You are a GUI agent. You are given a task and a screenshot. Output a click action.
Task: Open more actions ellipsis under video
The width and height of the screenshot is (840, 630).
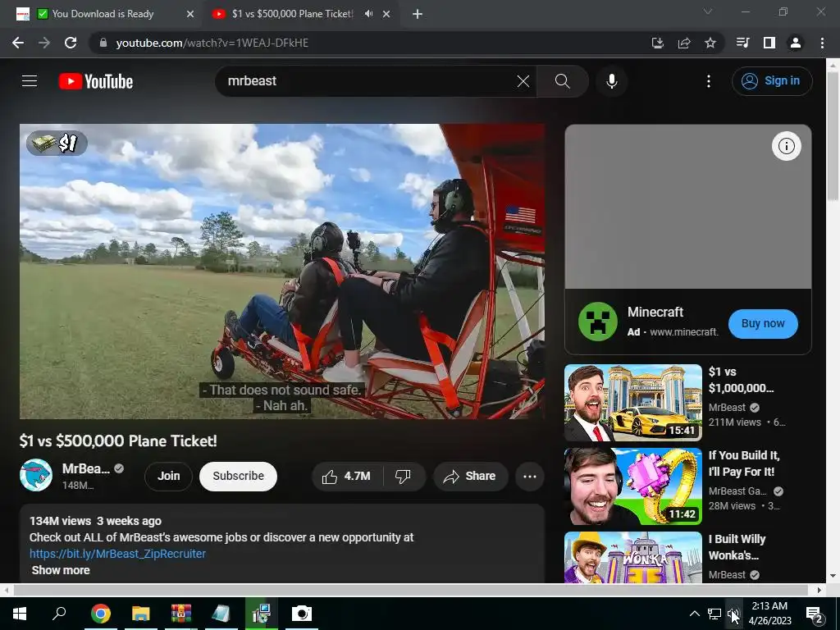click(529, 477)
